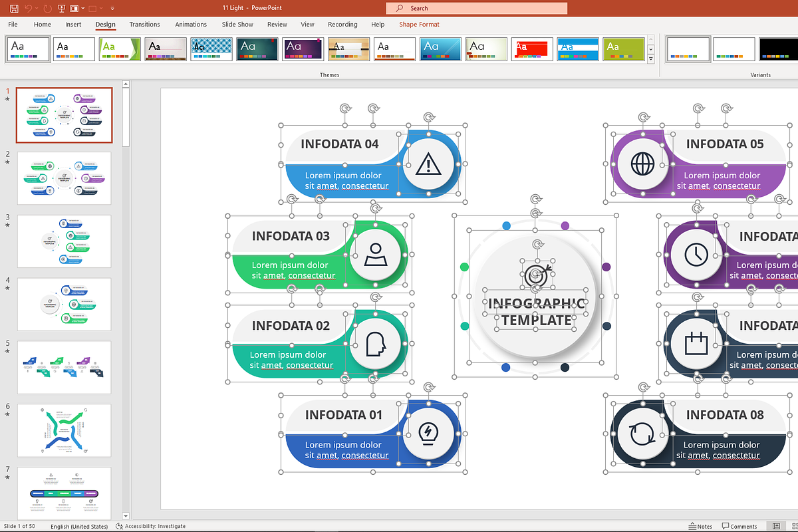This screenshot has height=532, width=798.
Task: Open Comments pane from the status bar
Action: tap(739, 526)
